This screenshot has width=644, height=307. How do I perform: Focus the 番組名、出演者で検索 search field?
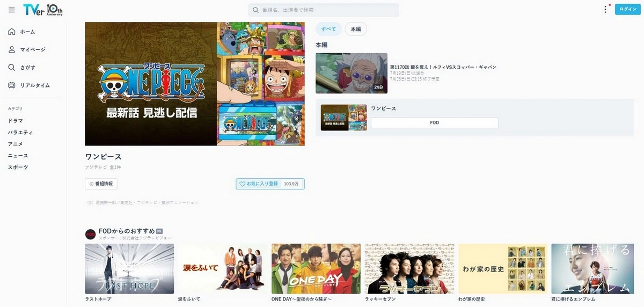(324, 10)
